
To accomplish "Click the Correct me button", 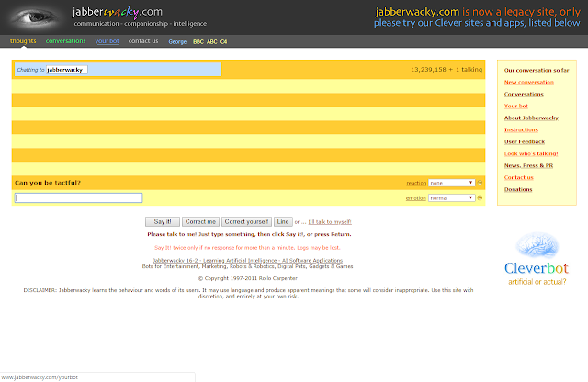I will pos(200,221).
